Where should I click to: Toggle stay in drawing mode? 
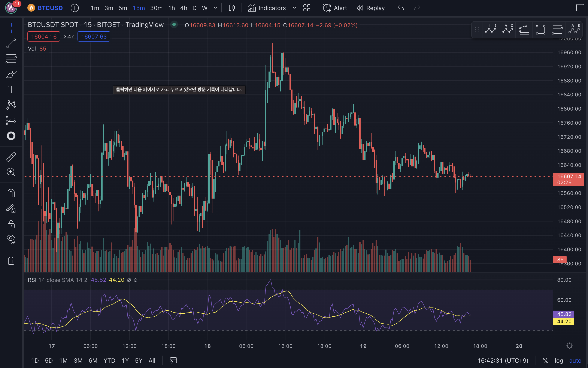(11, 209)
